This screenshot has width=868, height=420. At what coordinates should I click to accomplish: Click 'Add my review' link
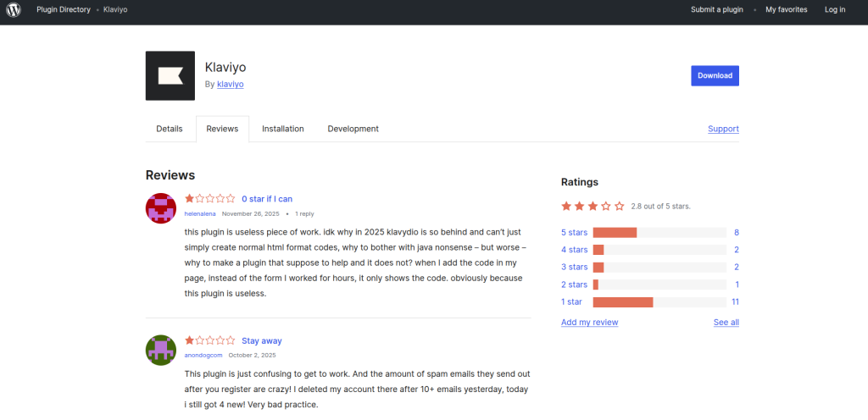point(589,323)
